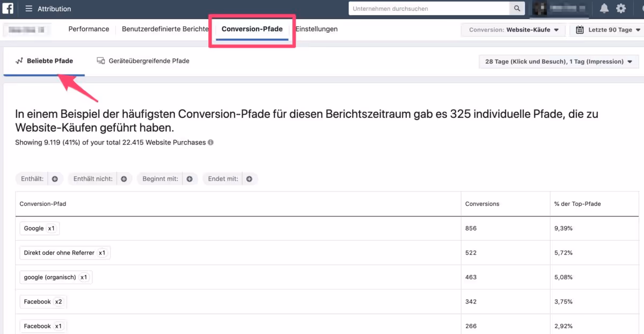Open the settings gear icon
The height and width of the screenshot is (334, 644).
point(621,9)
